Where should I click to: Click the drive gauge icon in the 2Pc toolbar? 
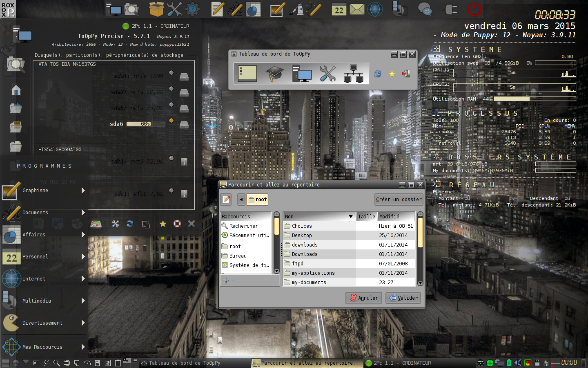click(96, 224)
